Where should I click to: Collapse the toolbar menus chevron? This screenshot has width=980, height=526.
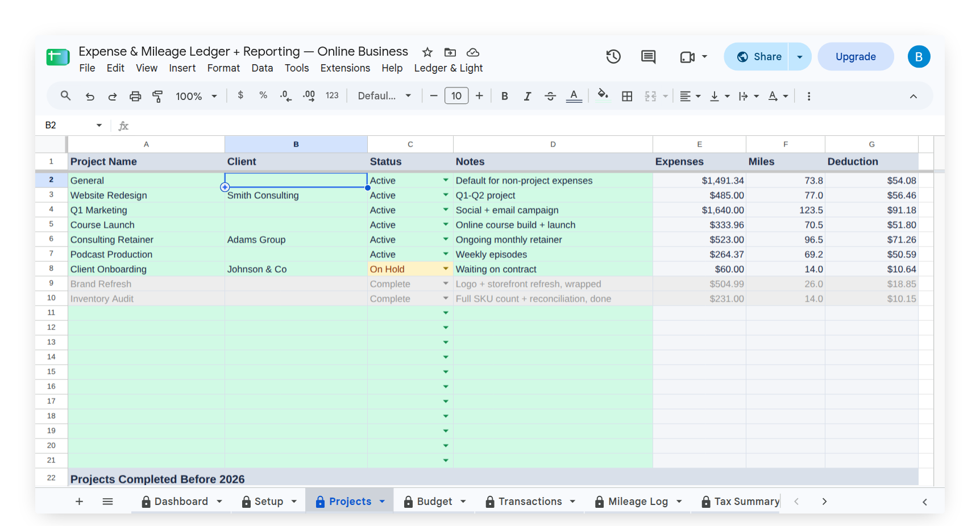pos(913,97)
